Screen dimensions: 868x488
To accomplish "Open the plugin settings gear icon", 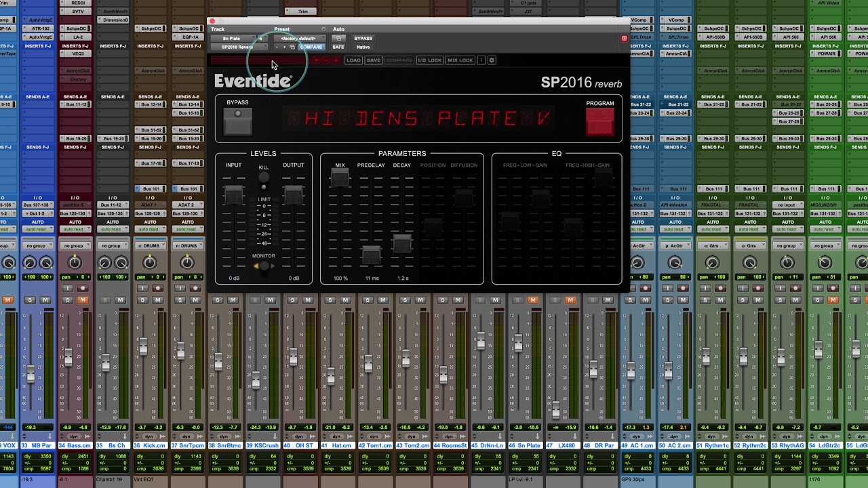I will click(x=492, y=60).
